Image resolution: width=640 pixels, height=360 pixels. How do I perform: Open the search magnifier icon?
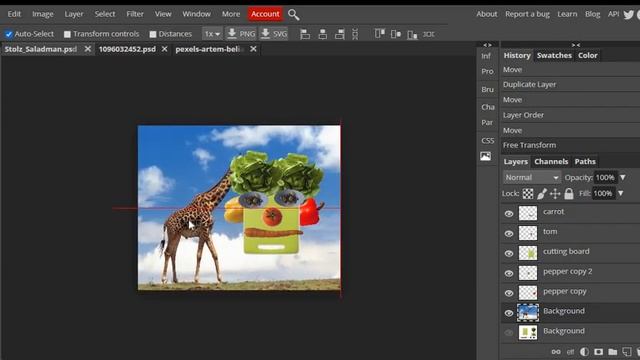pyautogui.click(x=293, y=15)
